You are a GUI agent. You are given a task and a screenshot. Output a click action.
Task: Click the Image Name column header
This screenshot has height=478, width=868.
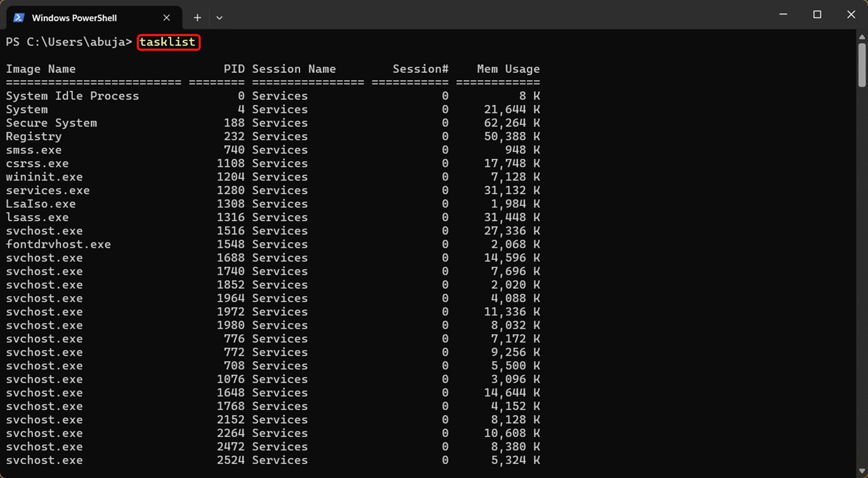[x=41, y=69]
